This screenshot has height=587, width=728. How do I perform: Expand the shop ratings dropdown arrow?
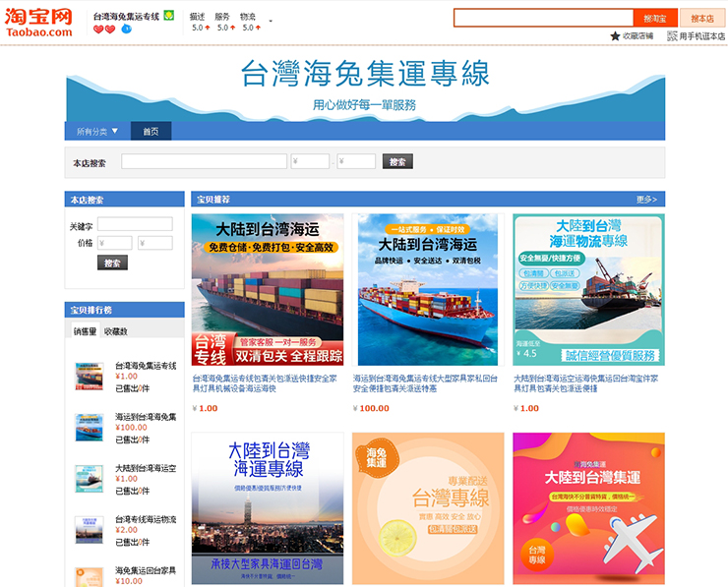[x=271, y=21]
